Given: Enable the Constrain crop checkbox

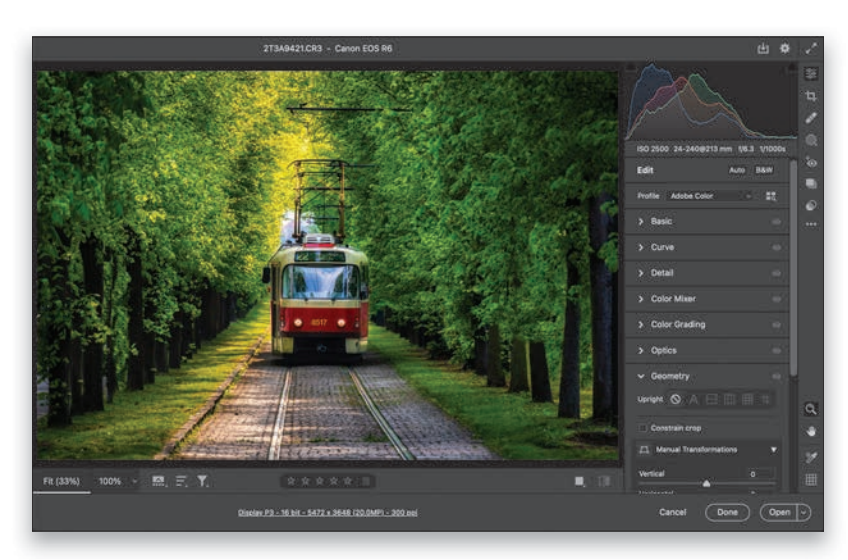Looking at the screenshot, I should pos(643,428).
